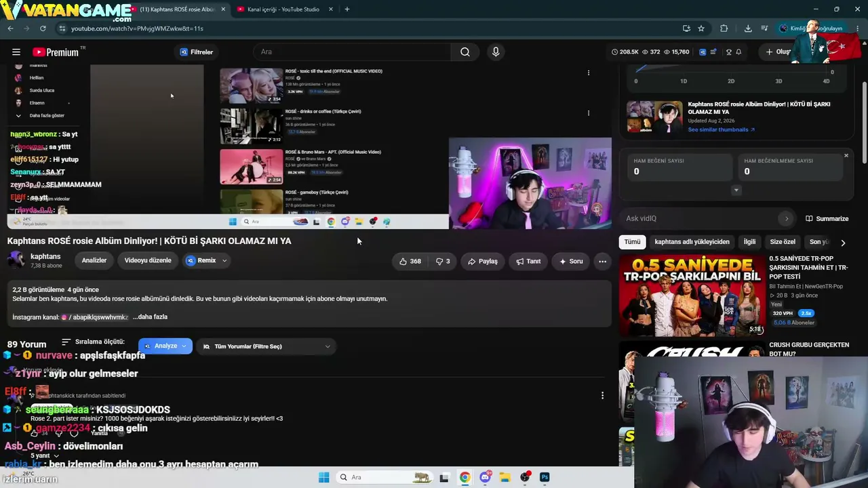
Task: Open the 0.5 Saniyede TR-Pop video thumbnail
Action: click(692, 296)
